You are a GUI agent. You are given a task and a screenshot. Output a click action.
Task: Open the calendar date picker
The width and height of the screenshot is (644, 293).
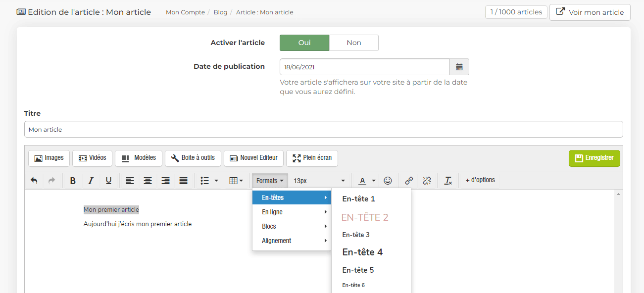459,67
